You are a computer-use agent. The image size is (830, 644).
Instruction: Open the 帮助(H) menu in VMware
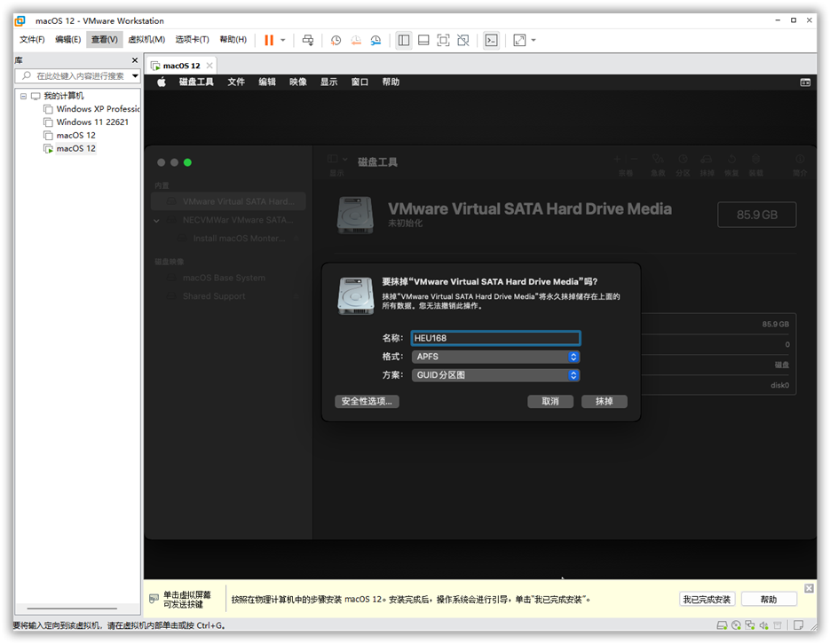(x=233, y=40)
